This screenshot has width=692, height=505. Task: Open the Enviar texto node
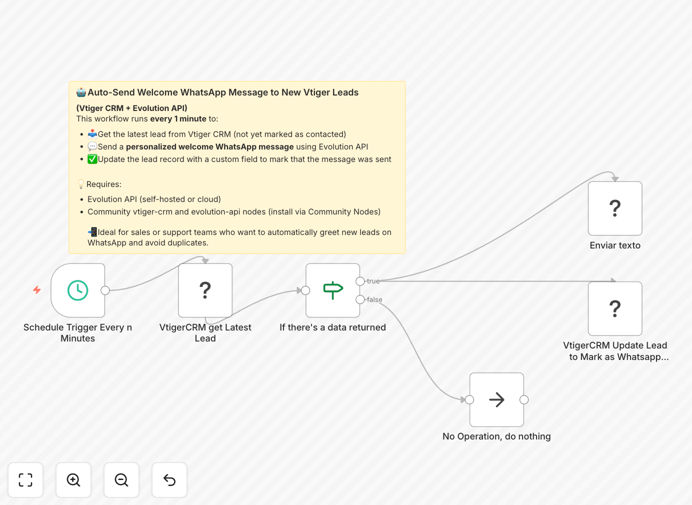pyautogui.click(x=615, y=208)
